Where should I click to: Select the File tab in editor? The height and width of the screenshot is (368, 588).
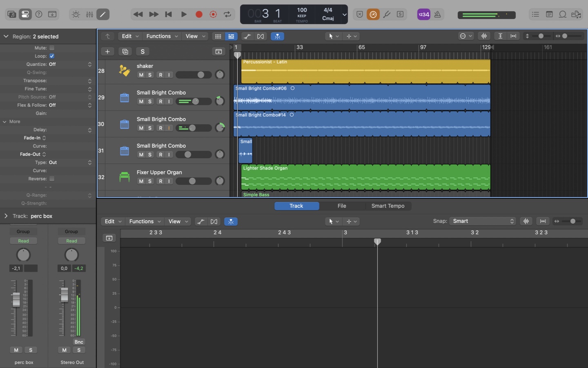(x=342, y=206)
